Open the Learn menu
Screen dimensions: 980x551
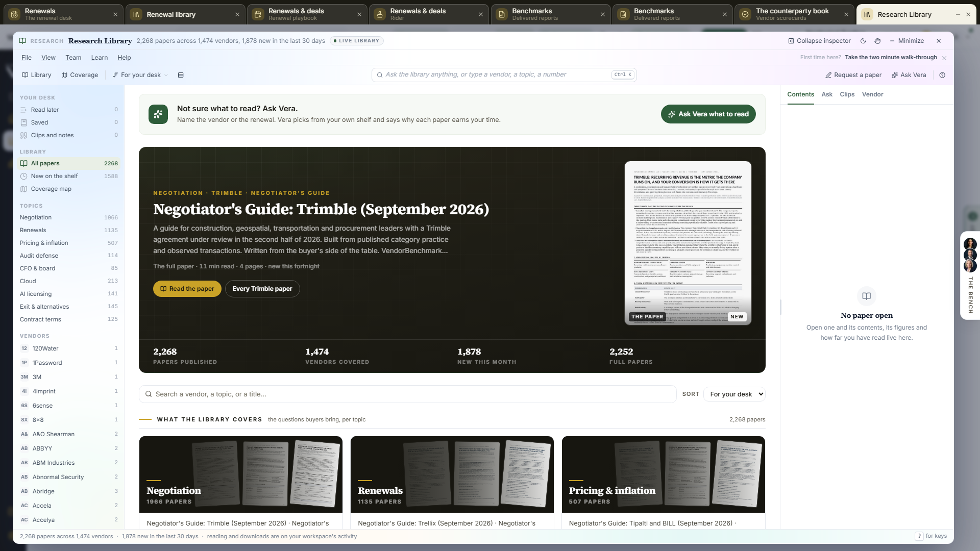point(100,58)
